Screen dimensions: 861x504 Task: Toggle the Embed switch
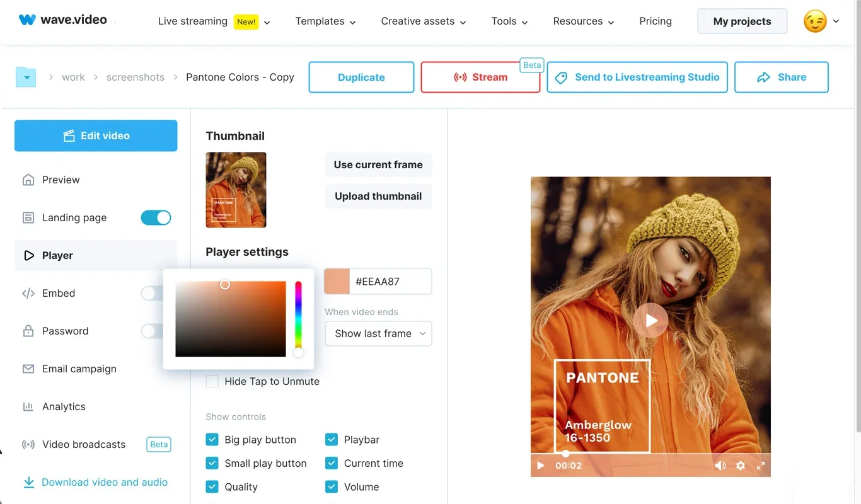tap(152, 293)
